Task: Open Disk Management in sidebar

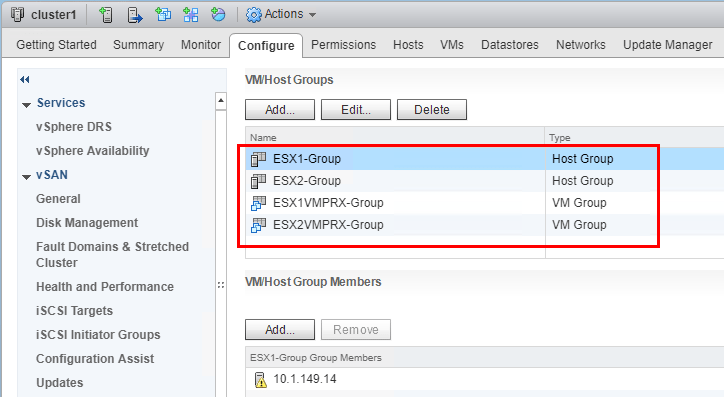Action: [87, 223]
